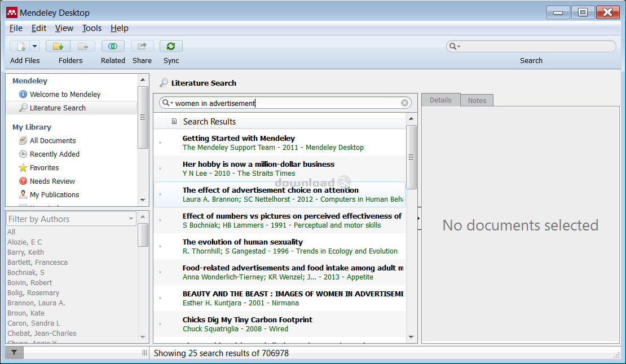The height and width of the screenshot is (364, 626).
Task: View My Publications
Action: pos(56,194)
